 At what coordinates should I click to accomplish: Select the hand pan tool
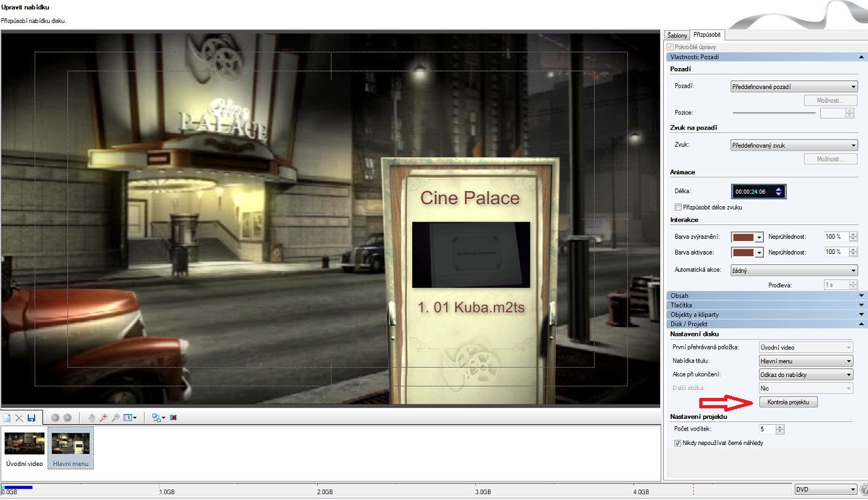(92, 418)
